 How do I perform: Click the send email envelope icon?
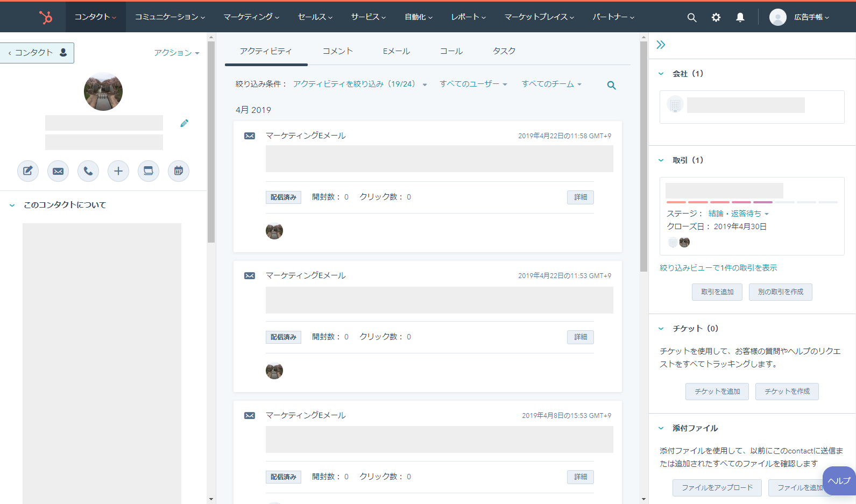58,171
